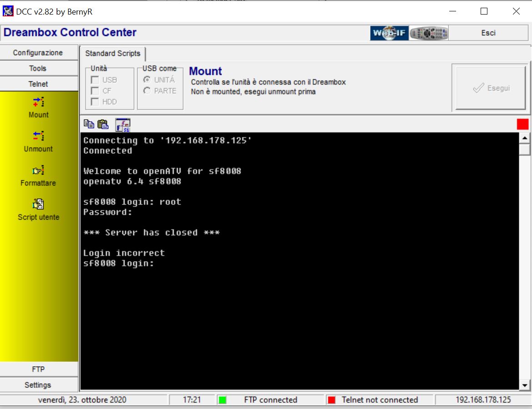Open the Tools sidebar section
Image resolution: width=532 pixels, height=409 pixels.
[39, 68]
